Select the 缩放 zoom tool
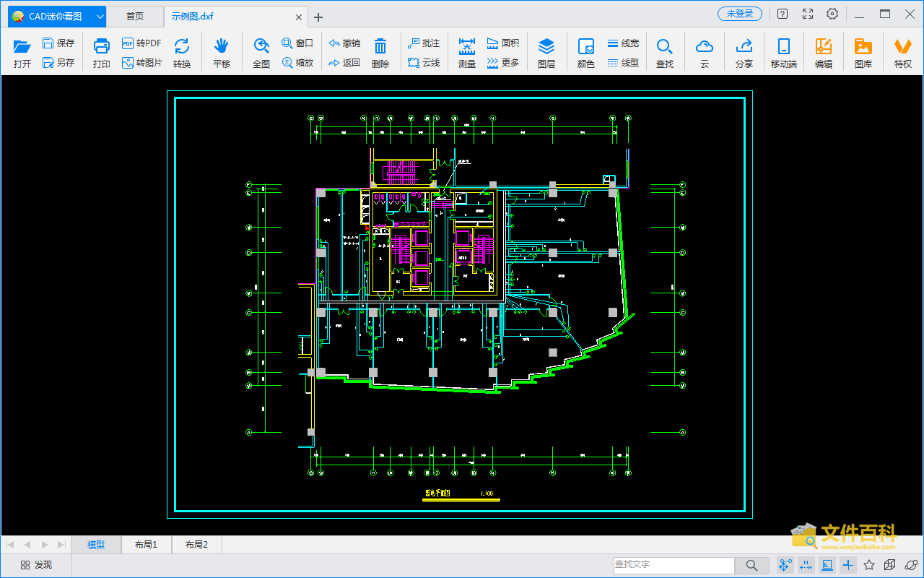This screenshot has height=578, width=924. click(297, 63)
